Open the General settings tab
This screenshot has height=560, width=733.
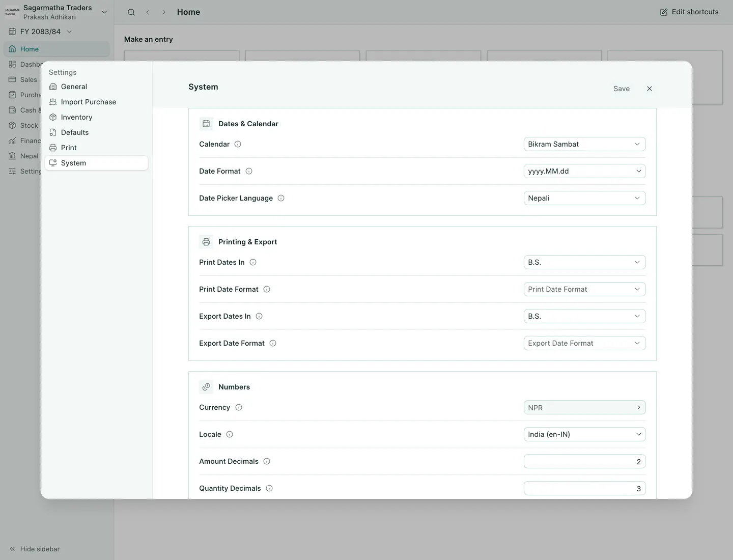[x=96, y=87]
